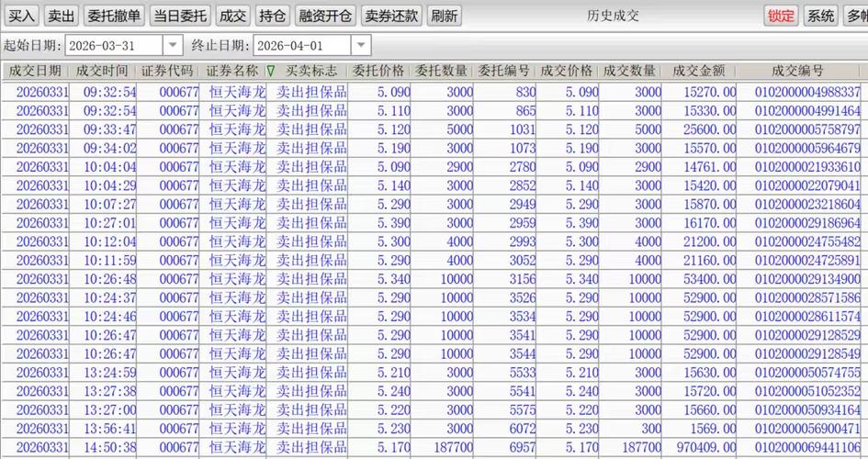Sort by 证券名称 column header
Image resolution: width=868 pixels, height=459 pixels.
232,71
